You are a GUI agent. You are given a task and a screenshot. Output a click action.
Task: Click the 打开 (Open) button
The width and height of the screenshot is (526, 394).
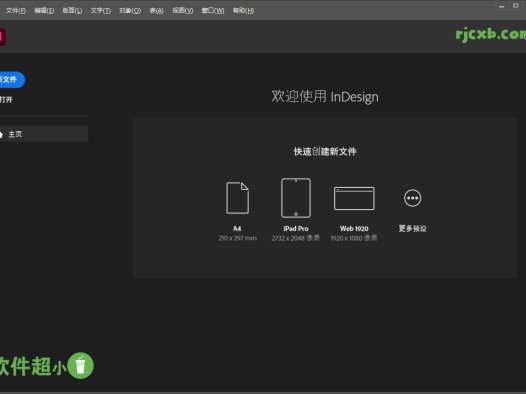click(6, 100)
